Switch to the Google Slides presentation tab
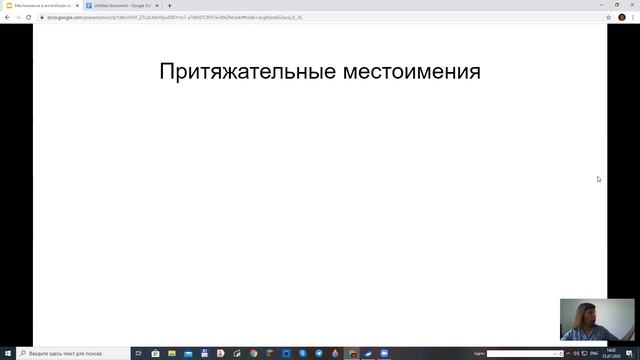 pyautogui.click(x=42, y=6)
